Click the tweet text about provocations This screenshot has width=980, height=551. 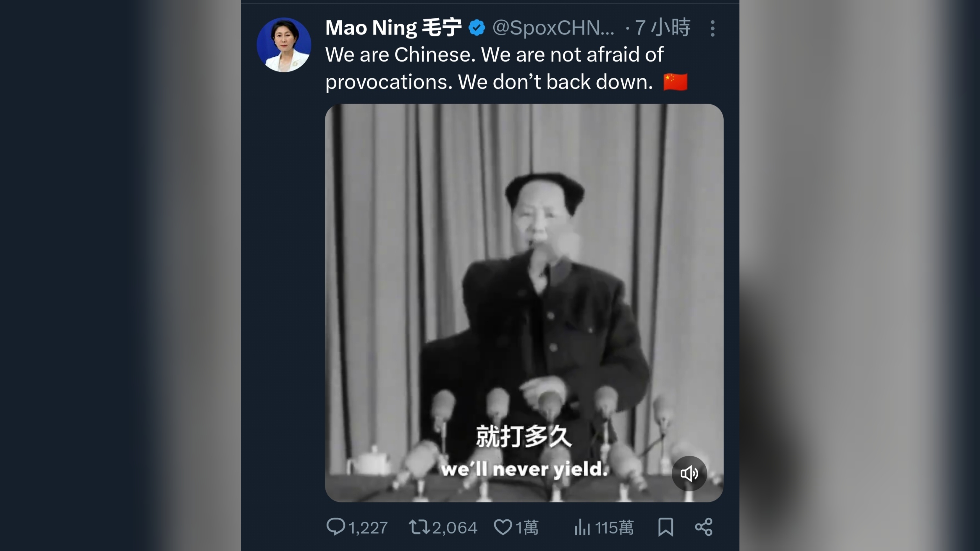(495, 68)
